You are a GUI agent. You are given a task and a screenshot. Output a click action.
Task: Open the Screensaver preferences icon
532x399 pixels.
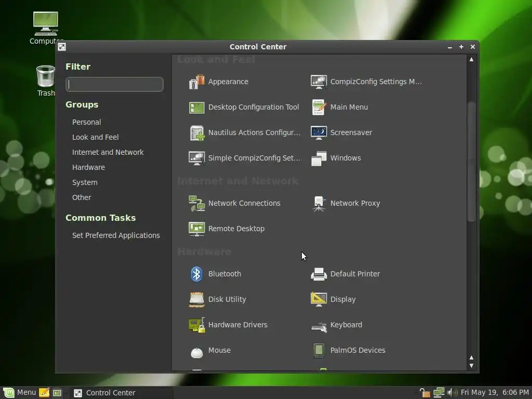click(318, 132)
